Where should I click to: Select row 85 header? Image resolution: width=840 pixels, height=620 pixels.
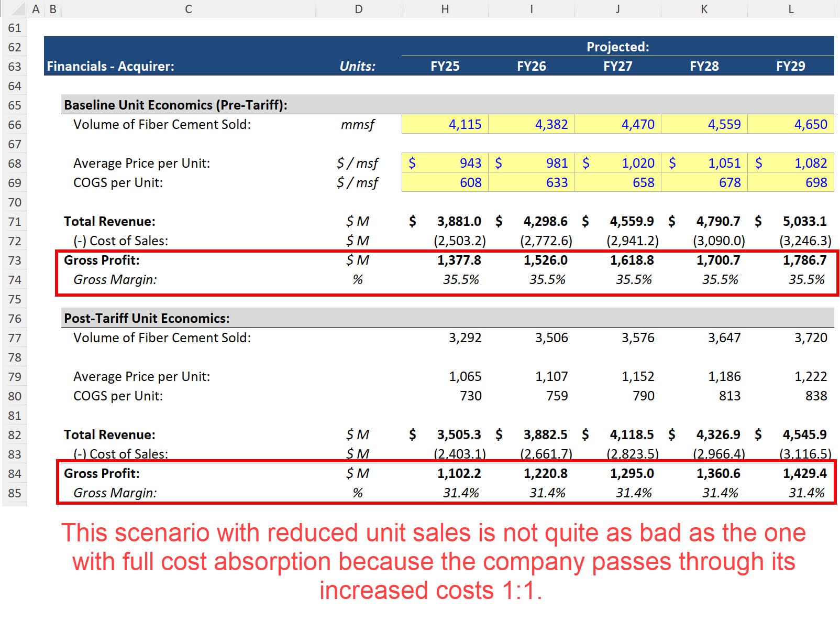click(15, 493)
